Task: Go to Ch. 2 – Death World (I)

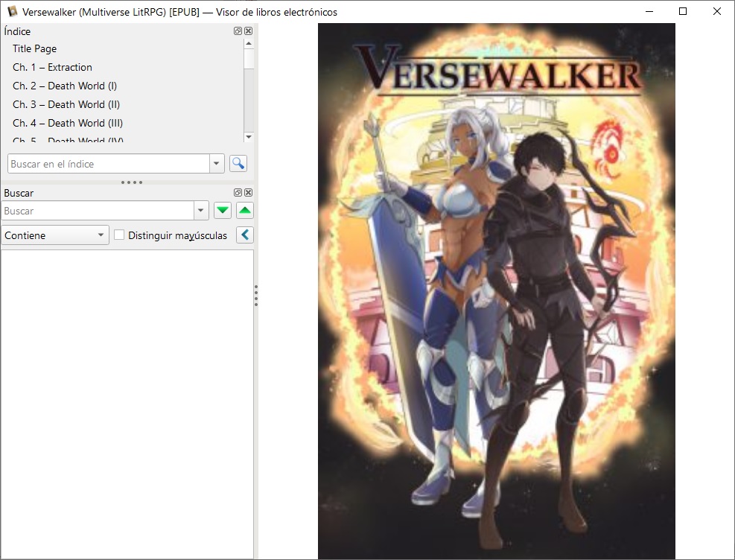Action: click(x=65, y=86)
